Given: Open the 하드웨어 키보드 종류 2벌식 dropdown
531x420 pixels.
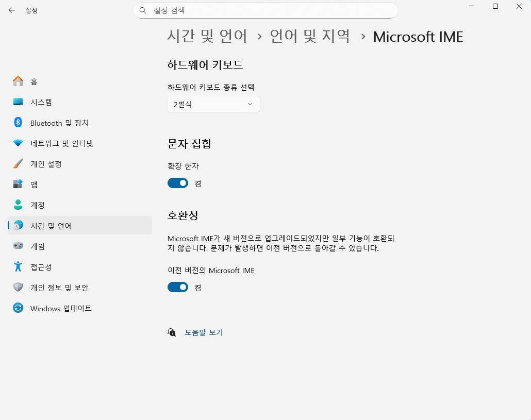Looking at the screenshot, I should [213, 104].
